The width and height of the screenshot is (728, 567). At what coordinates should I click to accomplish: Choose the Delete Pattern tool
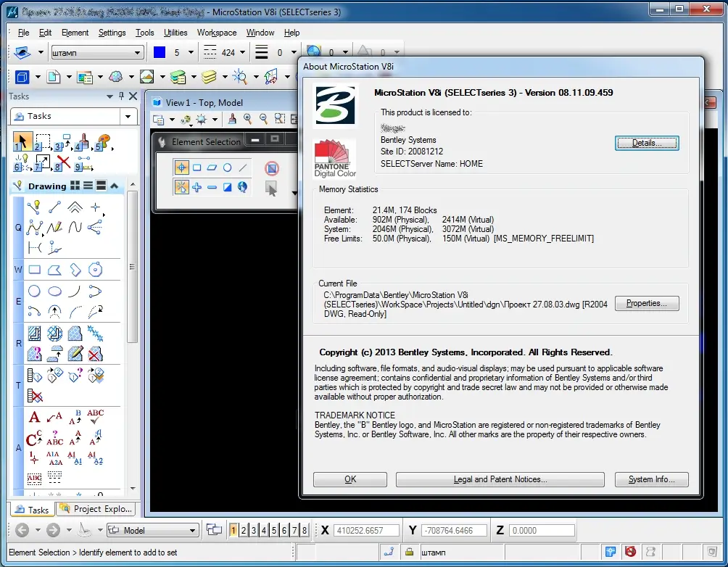coord(95,354)
